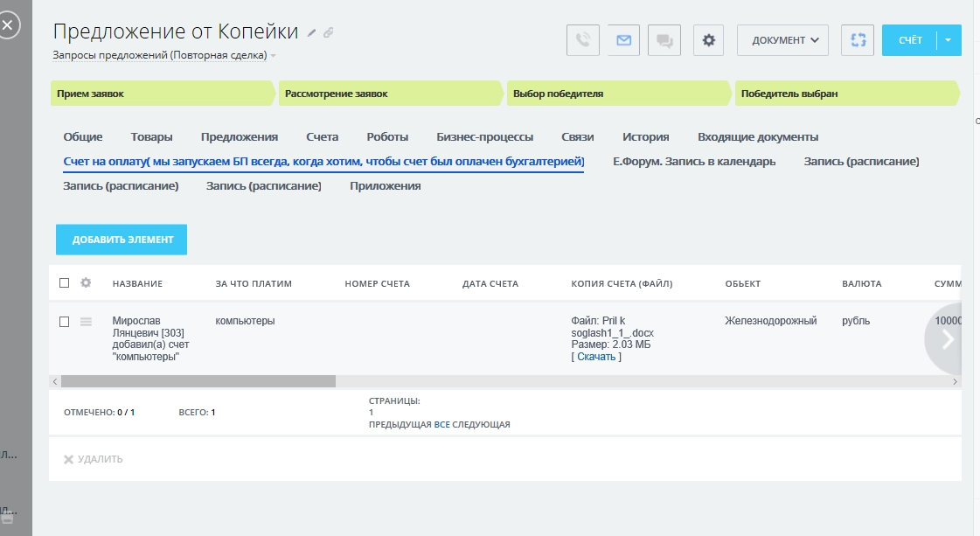
Task: Open table column settings gear icon
Action: point(86,283)
